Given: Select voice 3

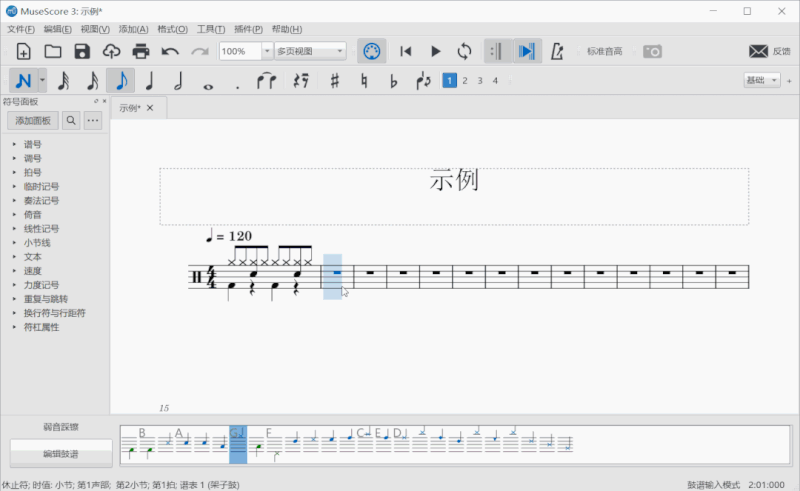Looking at the screenshot, I should pos(480,81).
